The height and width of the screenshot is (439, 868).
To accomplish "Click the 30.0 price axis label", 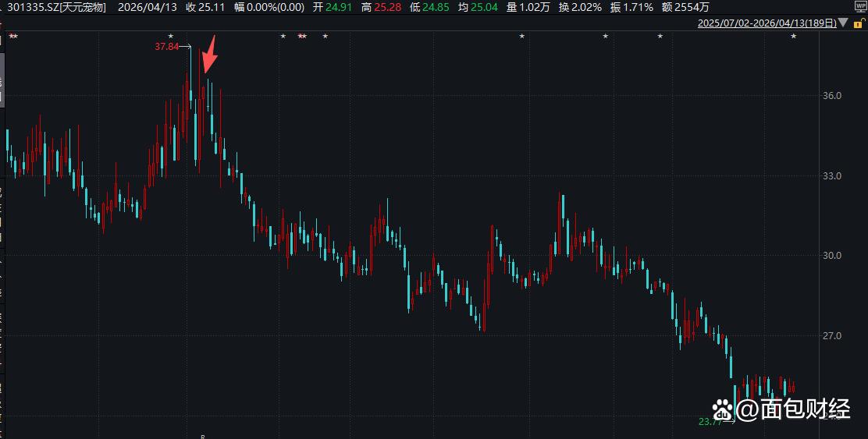I will [831, 256].
